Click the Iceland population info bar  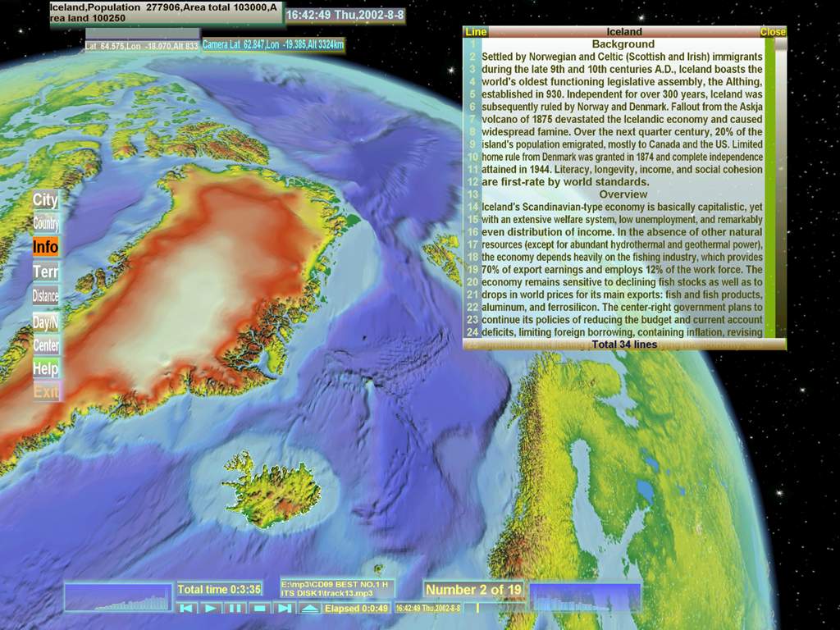click(x=166, y=12)
